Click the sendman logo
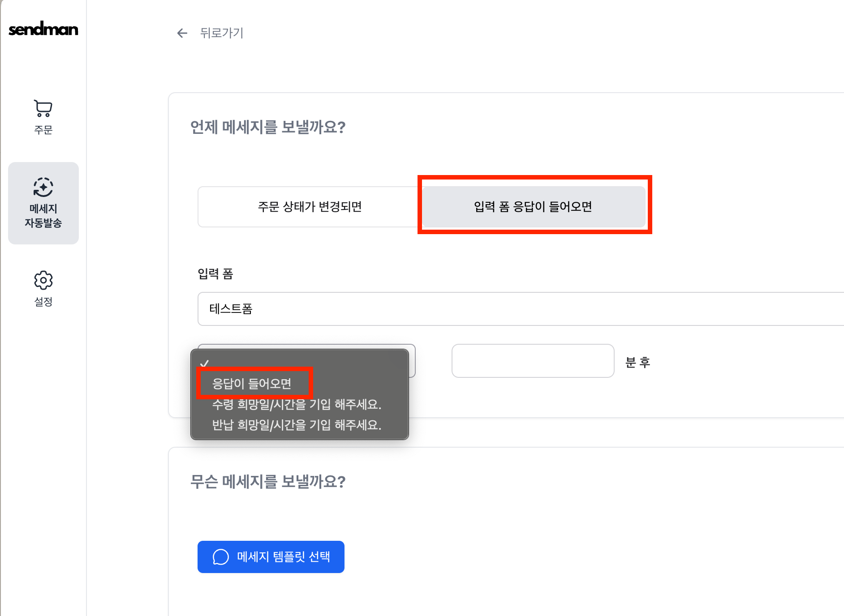Screen dimensions: 844x616 pyautogui.click(x=43, y=30)
